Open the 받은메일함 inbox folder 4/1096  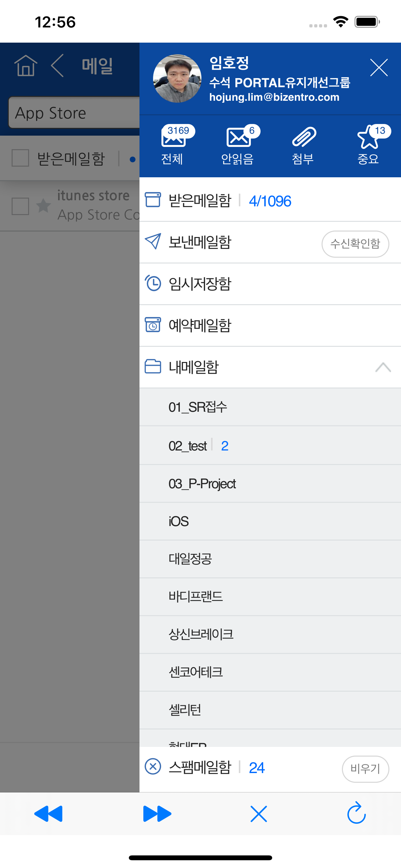(x=270, y=200)
